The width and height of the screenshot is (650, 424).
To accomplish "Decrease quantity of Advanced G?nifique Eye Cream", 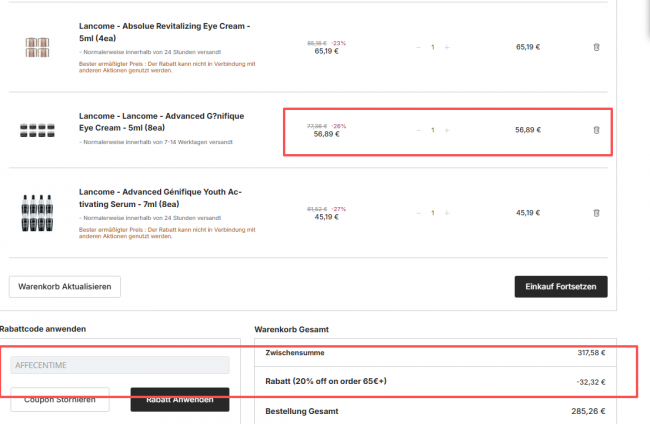I will pyautogui.click(x=418, y=130).
